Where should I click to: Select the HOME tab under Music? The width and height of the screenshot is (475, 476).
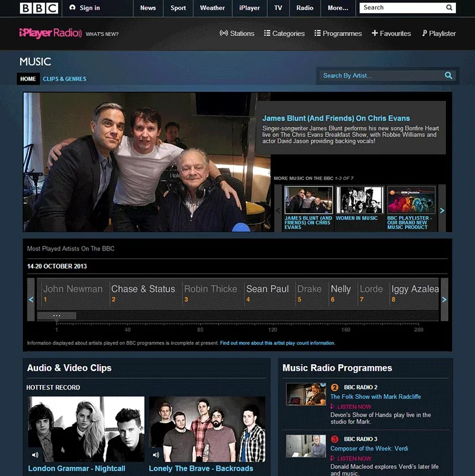pos(28,79)
